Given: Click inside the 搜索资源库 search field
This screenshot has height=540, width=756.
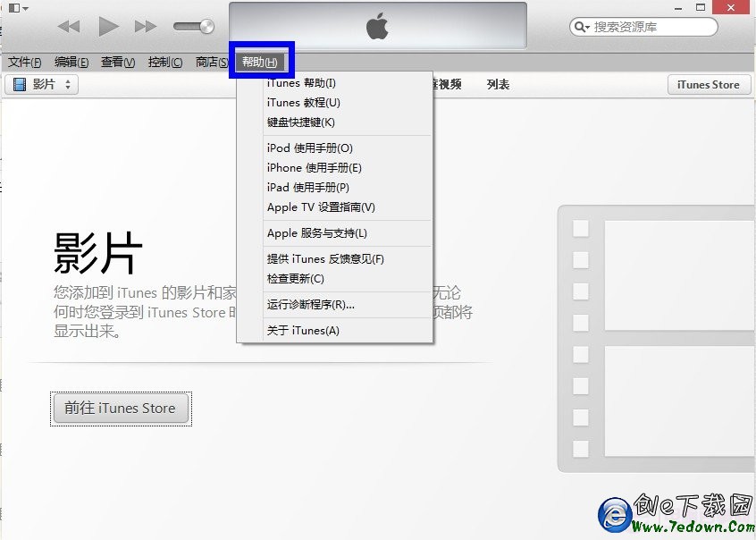Looking at the screenshot, I should (x=652, y=27).
